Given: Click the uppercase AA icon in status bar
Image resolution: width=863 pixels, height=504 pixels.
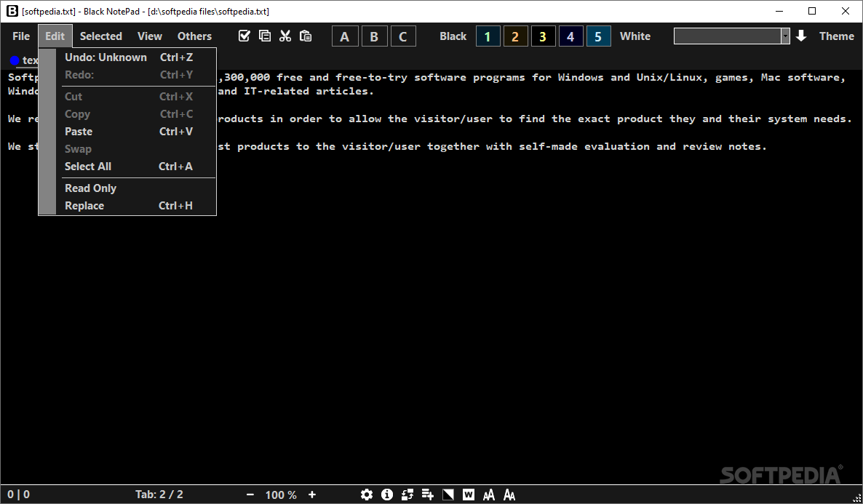Looking at the screenshot, I should [489, 495].
